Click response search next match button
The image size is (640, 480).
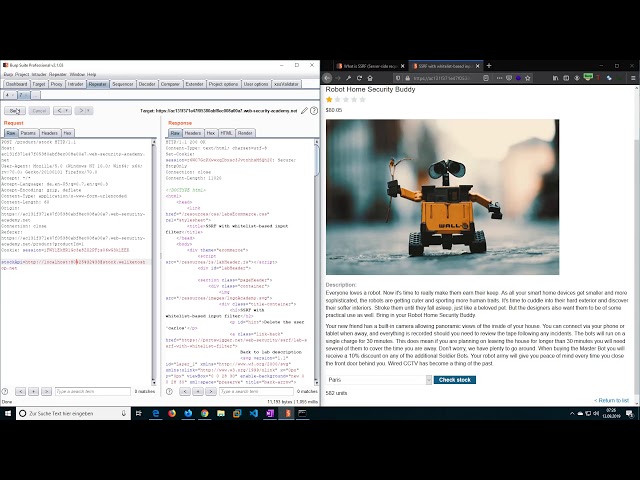pos(211,391)
